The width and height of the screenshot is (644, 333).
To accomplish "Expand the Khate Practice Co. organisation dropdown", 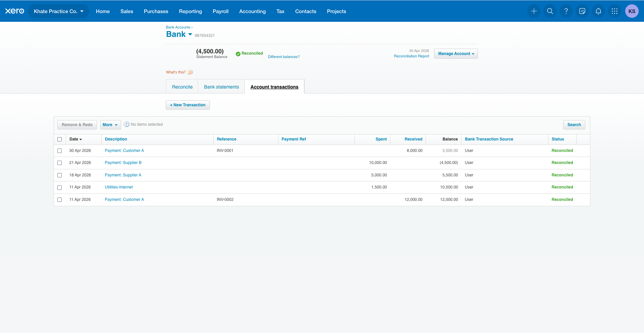I will [x=59, y=11].
